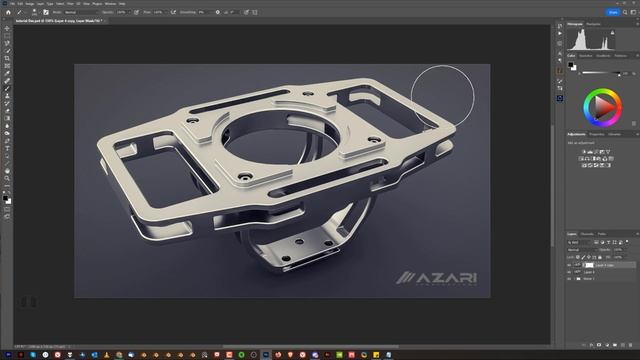
Task: Select the Gradient tool
Action: (7, 118)
